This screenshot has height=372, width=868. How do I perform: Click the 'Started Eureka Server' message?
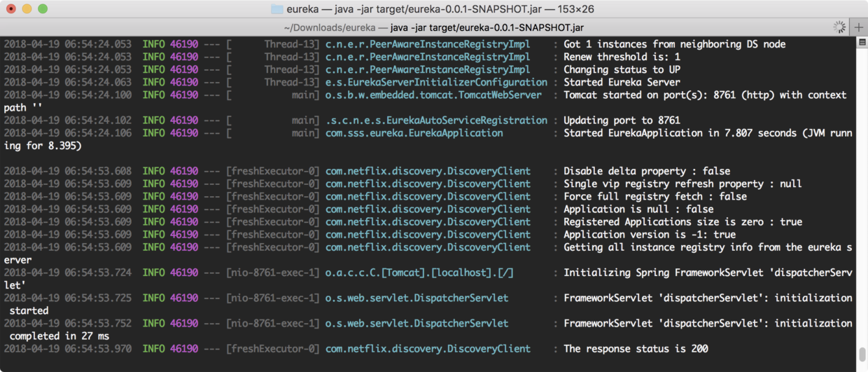tap(622, 82)
